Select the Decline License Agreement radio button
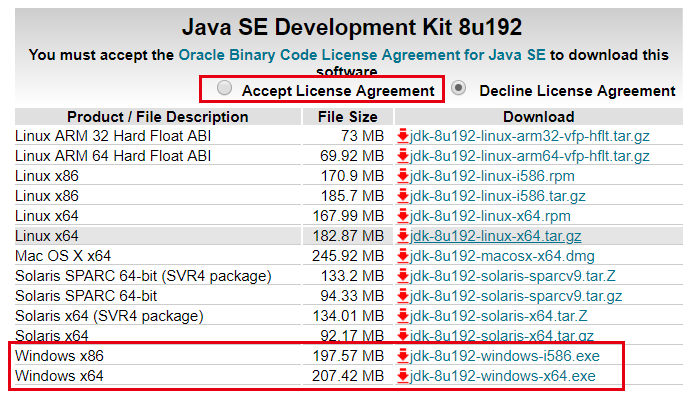The height and width of the screenshot is (404, 693). pos(459,88)
